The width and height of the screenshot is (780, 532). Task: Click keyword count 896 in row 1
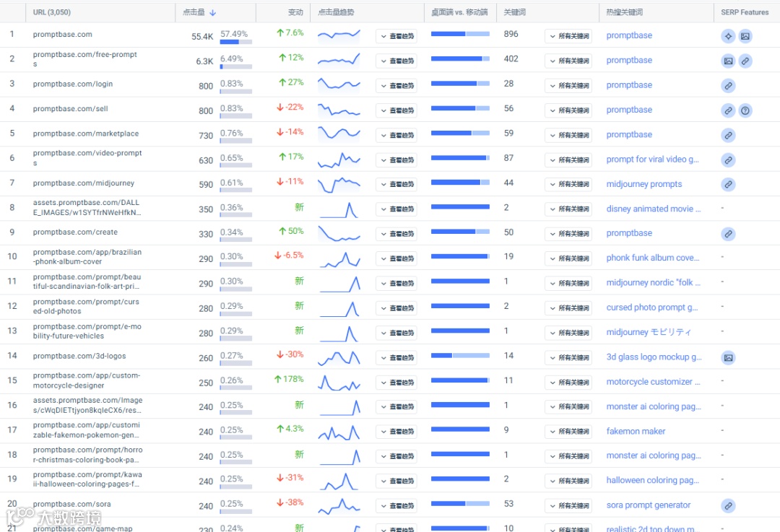pos(511,34)
